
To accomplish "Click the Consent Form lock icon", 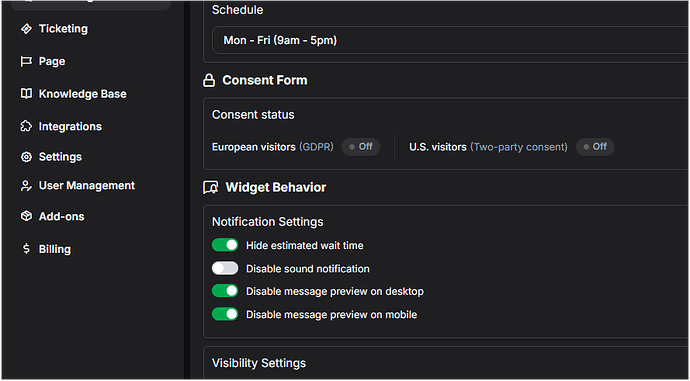I will tap(209, 81).
